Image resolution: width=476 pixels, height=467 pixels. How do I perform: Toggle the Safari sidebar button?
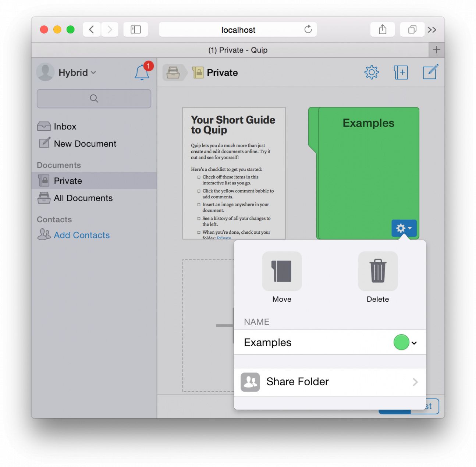(135, 30)
